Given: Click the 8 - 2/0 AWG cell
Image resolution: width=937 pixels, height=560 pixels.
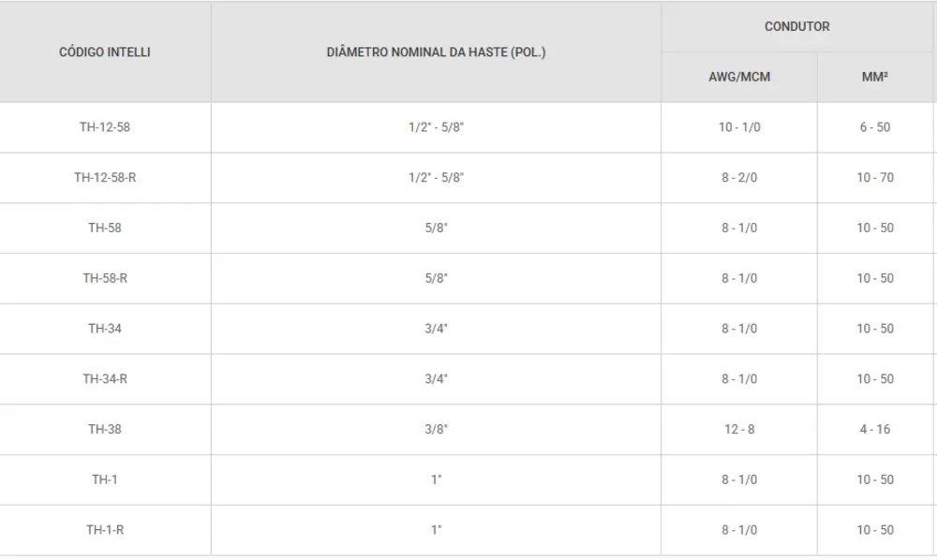Looking at the screenshot, I should point(739,178).
